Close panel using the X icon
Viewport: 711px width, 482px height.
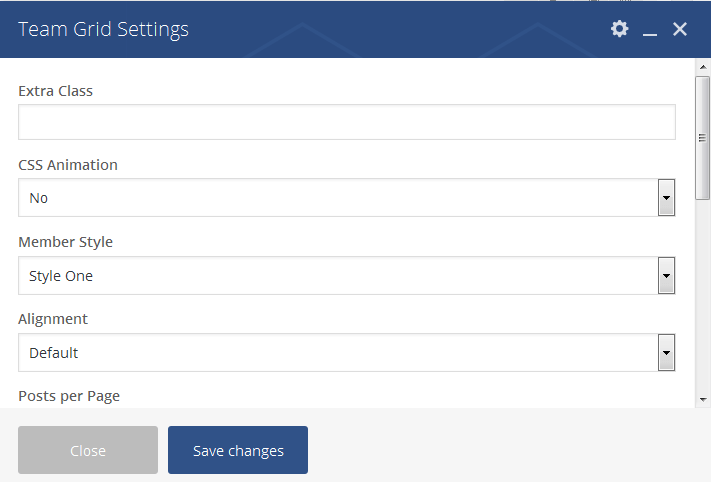coord(680,29)
